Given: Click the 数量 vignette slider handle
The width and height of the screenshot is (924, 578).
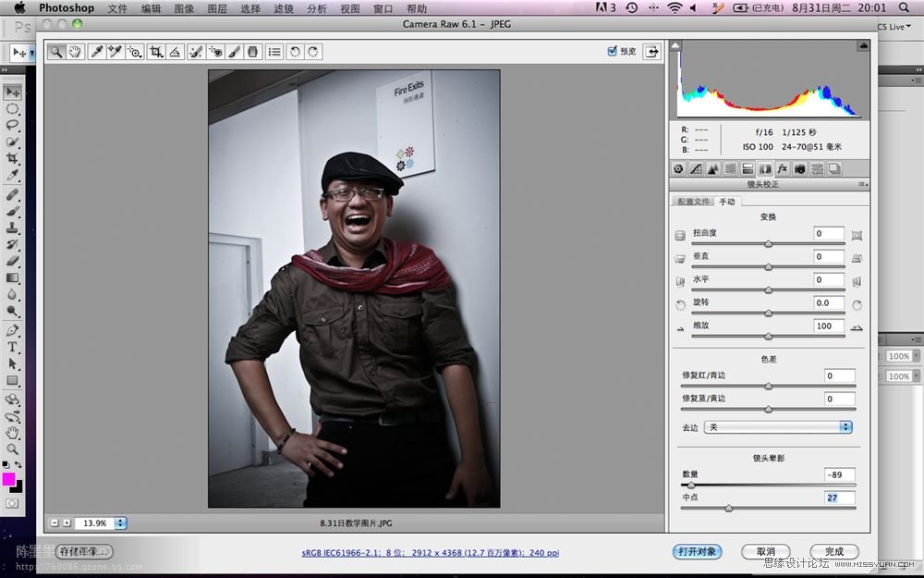Looking at the screenshot, I should [691, 485].
